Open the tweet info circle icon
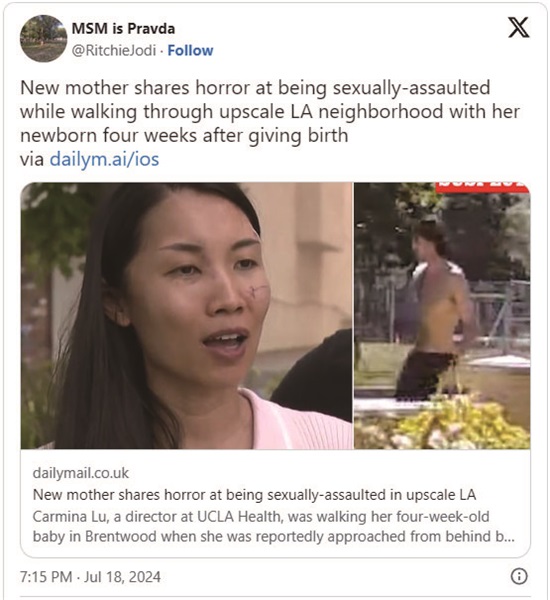The width and height of the screenshot is (550, 600). pos(519,576)
